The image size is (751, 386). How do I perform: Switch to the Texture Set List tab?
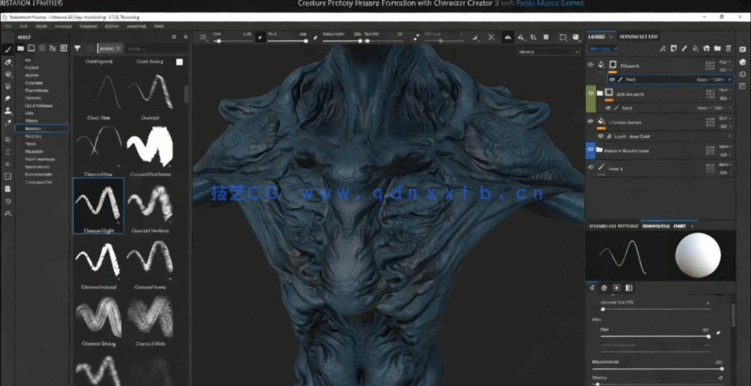point(639,36)
